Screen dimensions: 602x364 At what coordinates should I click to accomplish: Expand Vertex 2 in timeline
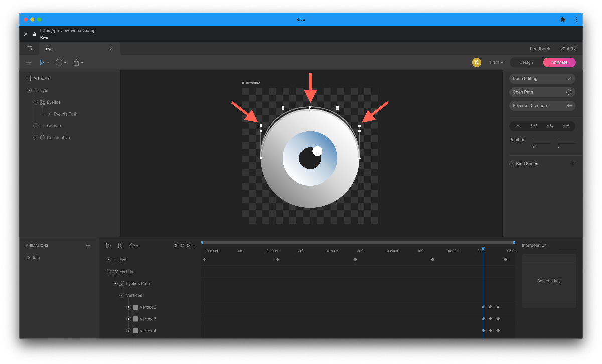click(x=128, y=307)
